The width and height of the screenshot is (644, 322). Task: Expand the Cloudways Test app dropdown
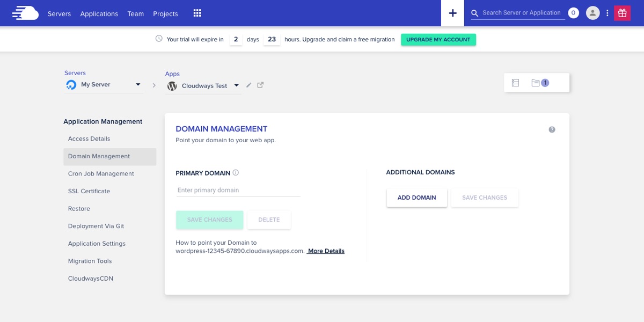click(x=237, y=86)
